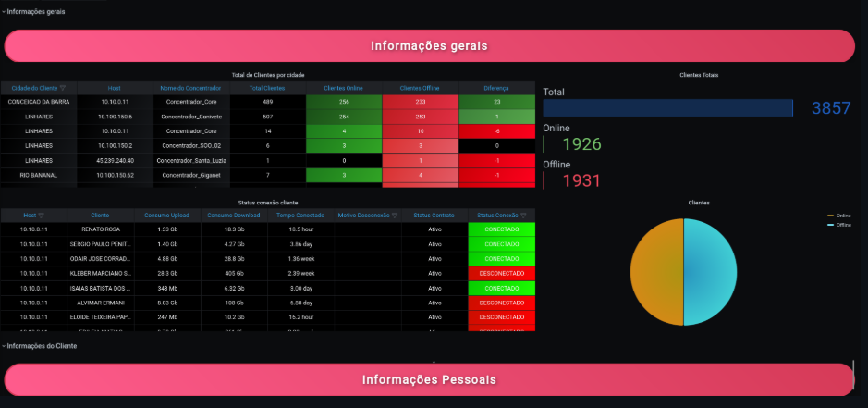This screenshot has width=868, height=408.
Task: Open Clientes Totais panel title menu
Action: pyautogui.click(x=698, y=74)
